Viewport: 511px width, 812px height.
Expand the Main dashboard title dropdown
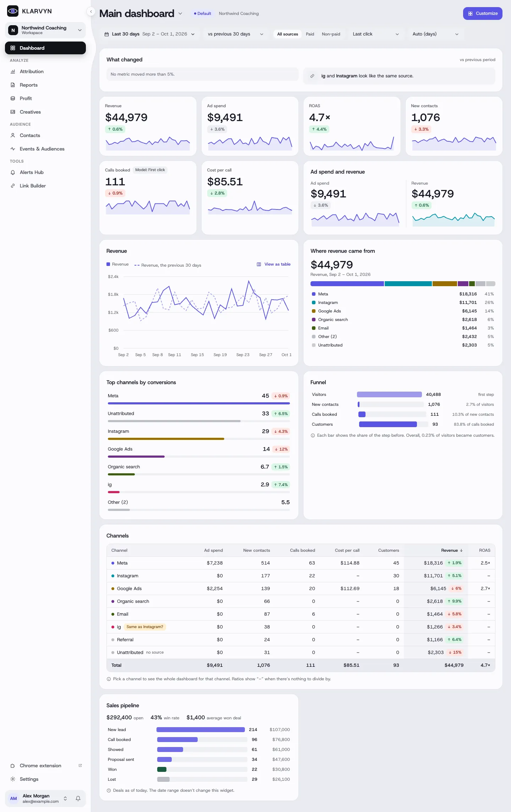(180, 13)
